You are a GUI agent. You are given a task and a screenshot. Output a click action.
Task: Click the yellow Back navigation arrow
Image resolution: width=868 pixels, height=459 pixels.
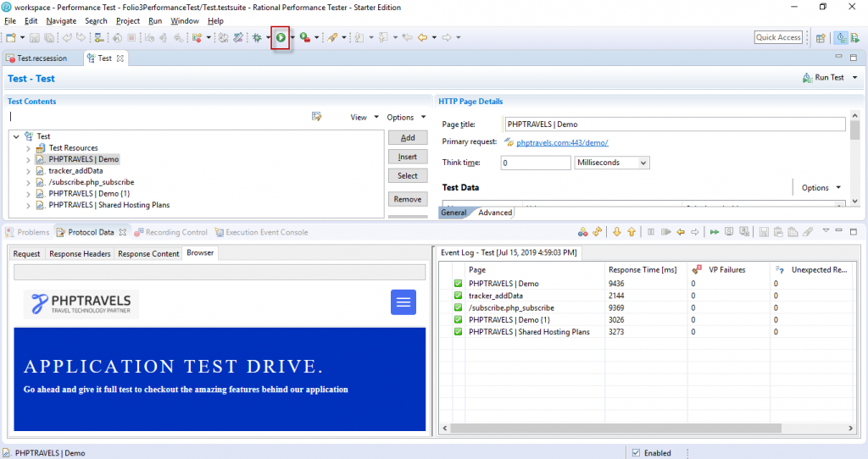422,37
